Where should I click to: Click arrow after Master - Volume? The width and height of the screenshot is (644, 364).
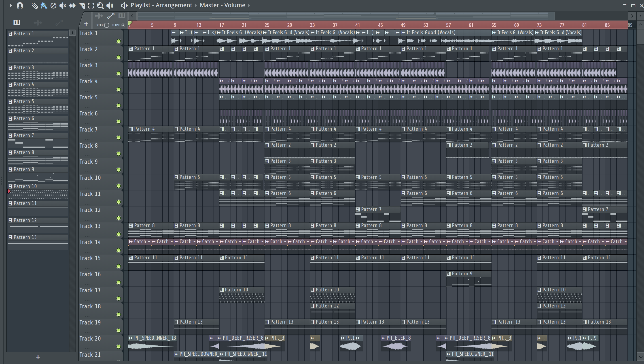pyautogui.click(x=249, y=5)
